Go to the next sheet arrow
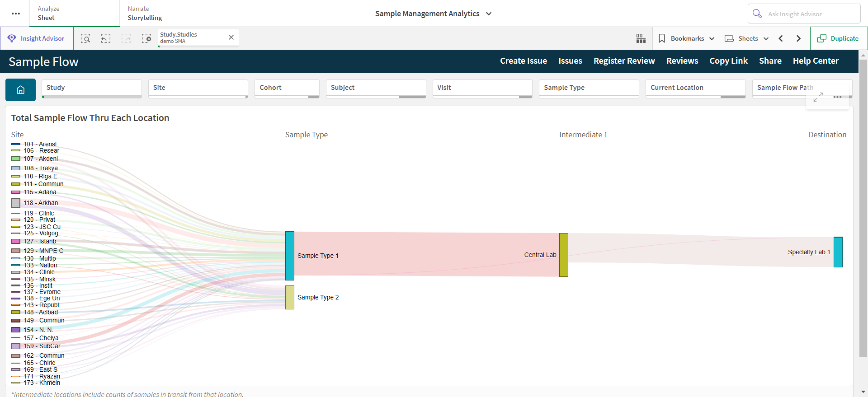This screenshot has width=868, height=397. tap(799, 38)
